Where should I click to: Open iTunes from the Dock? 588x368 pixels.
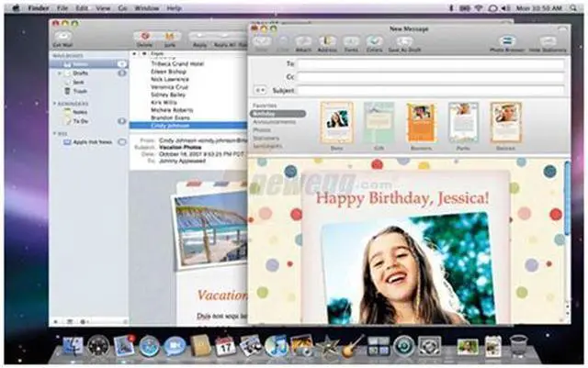click(x=276, y=345)
